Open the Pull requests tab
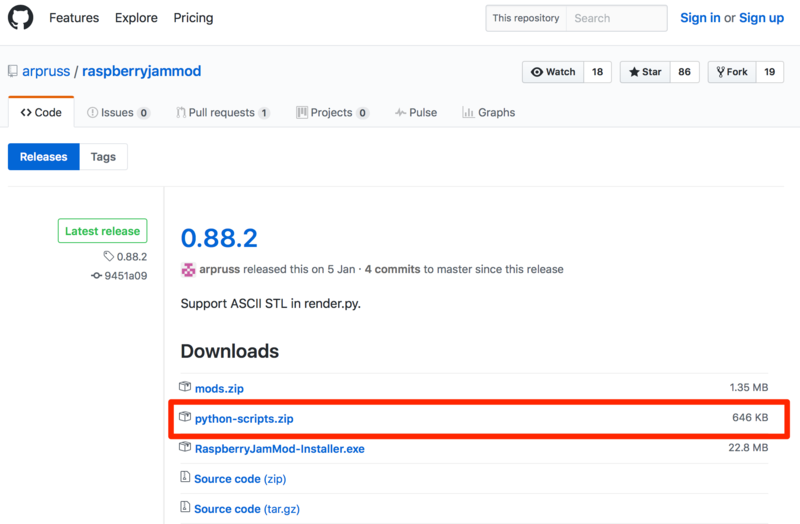 pos(223,112)
